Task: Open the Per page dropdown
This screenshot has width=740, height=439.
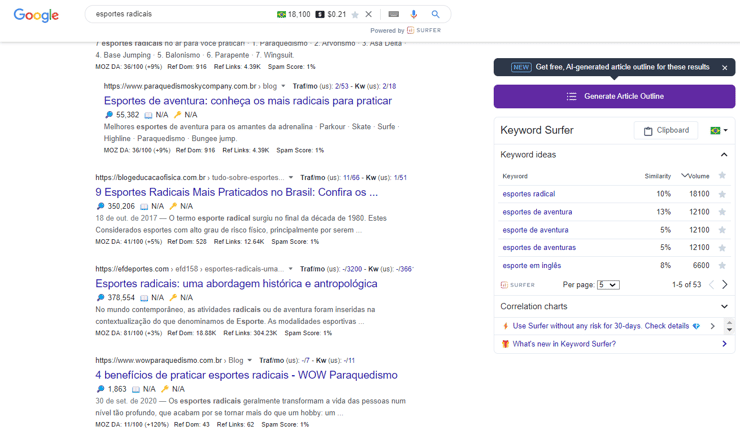Action: click(x=608, y=285)
